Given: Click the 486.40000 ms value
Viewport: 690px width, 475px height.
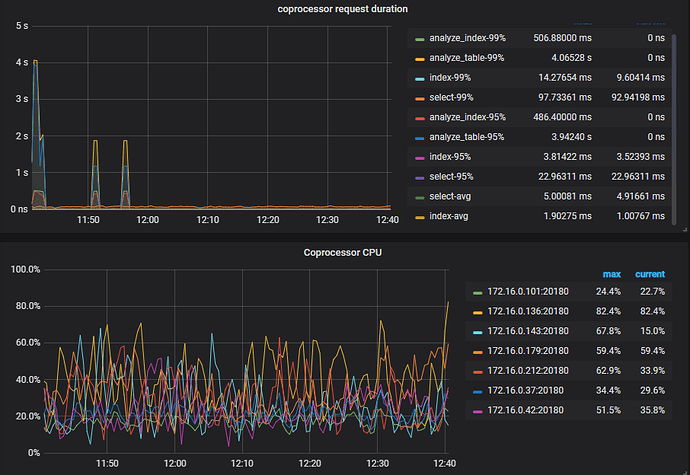Looking at the screenshot, I should [x=562, y=117].
